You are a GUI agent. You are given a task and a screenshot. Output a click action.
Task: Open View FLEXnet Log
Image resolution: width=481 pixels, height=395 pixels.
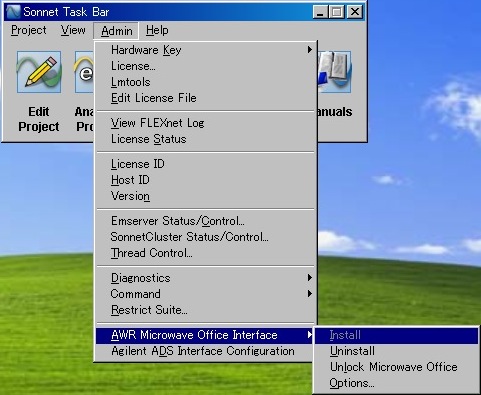coord(205,123)
